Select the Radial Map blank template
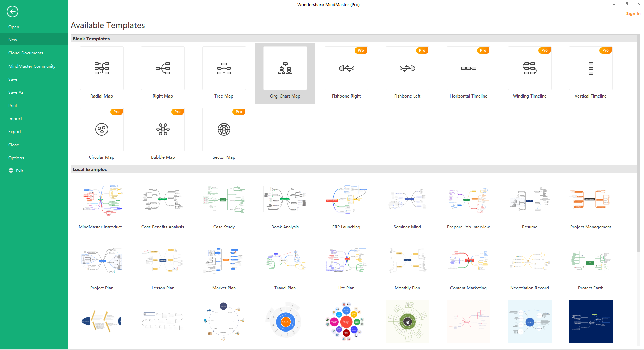The image size is (644, 350). (x=101, y=68)
